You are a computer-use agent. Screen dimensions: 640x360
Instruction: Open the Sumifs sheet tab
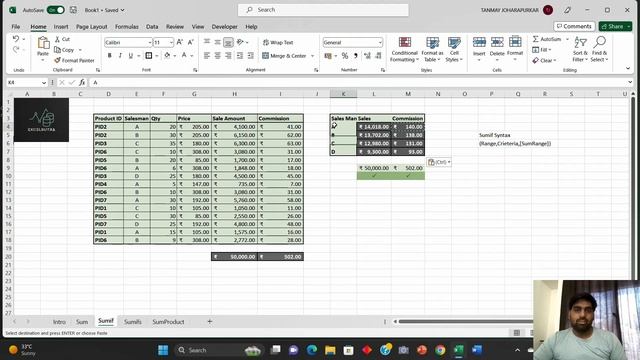point(133,322)
